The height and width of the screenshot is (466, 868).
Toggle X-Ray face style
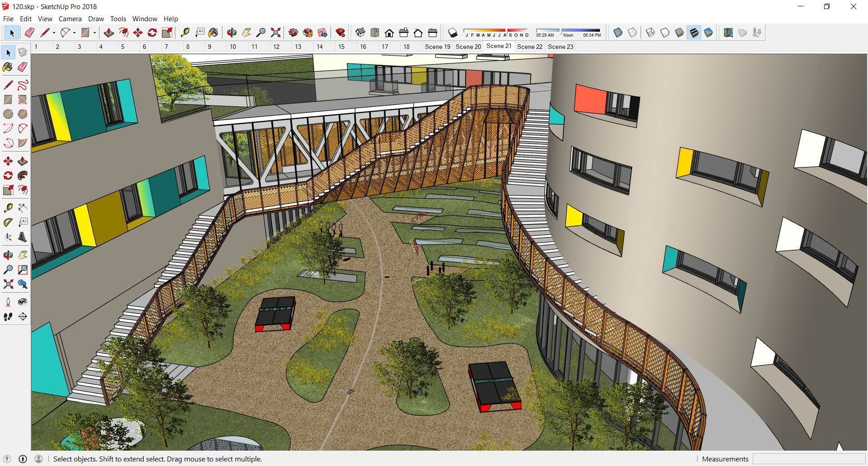click(x=618, y=33)
